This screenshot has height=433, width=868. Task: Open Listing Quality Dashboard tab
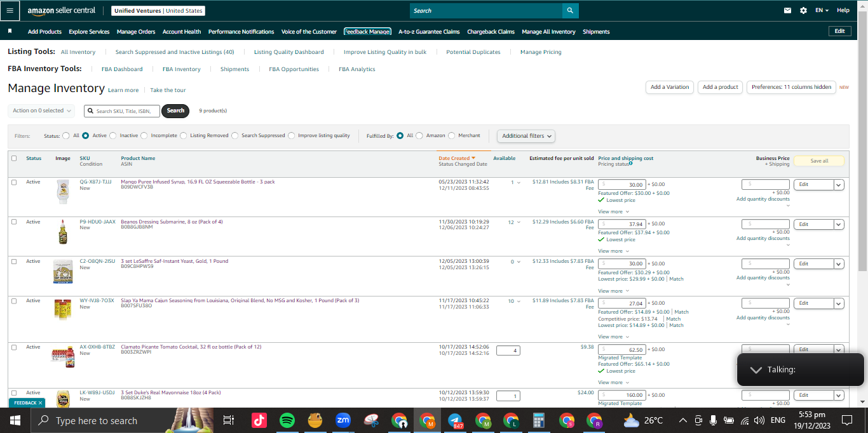pyautogui.click(x=289, y=52)
